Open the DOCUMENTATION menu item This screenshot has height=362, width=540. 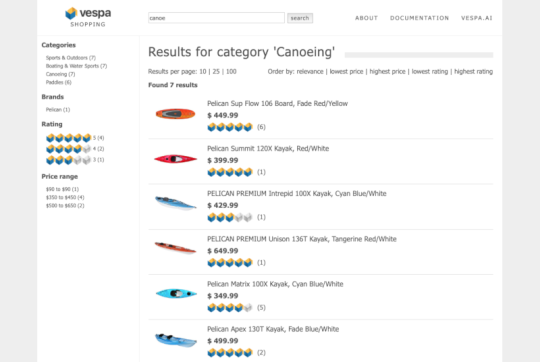(419, 18)
